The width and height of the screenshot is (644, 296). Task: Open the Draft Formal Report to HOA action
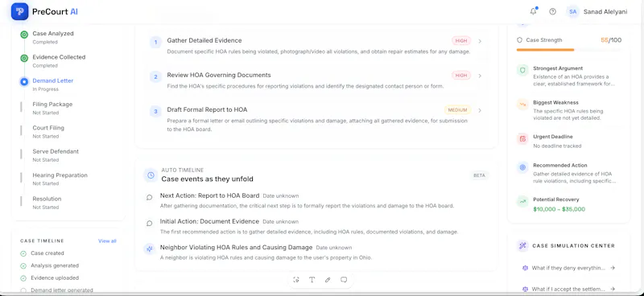(x=316, y=119)
